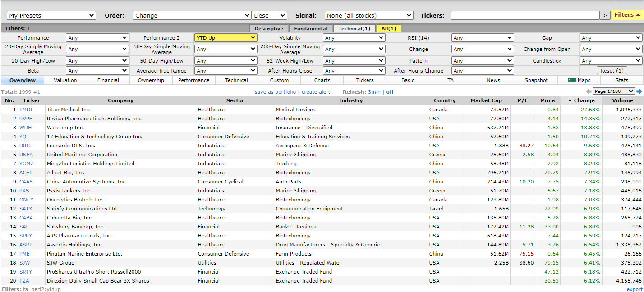Open the DRS ticker link
Screen dimensions: 644x292
24,146
